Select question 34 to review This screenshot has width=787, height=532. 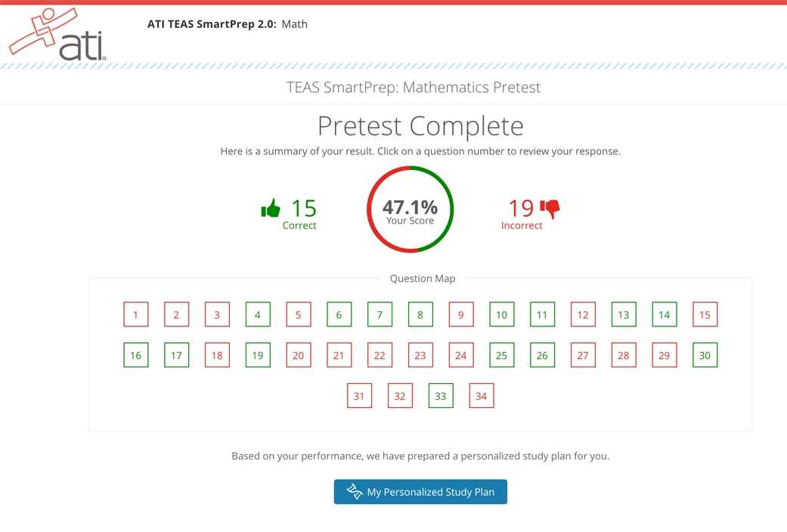coord(481,395)
